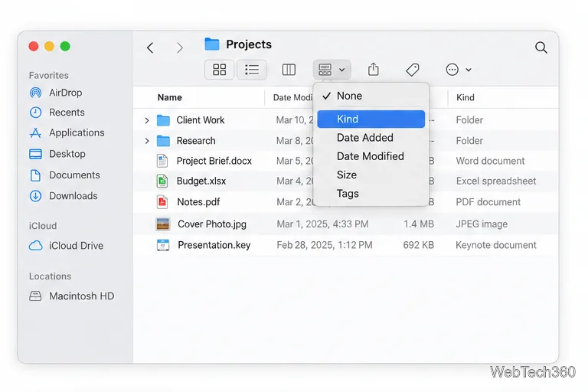Click the Search magnifier icon
Screen dimensions: 588x392
click(541, 47)
